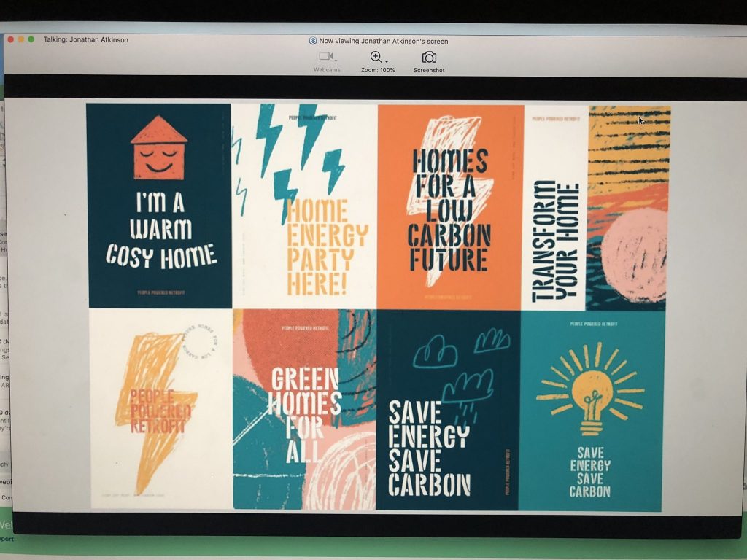Select the 'Transform Your Home' poster
Viewport: 747px width, 560px height.
click(597, 208)
